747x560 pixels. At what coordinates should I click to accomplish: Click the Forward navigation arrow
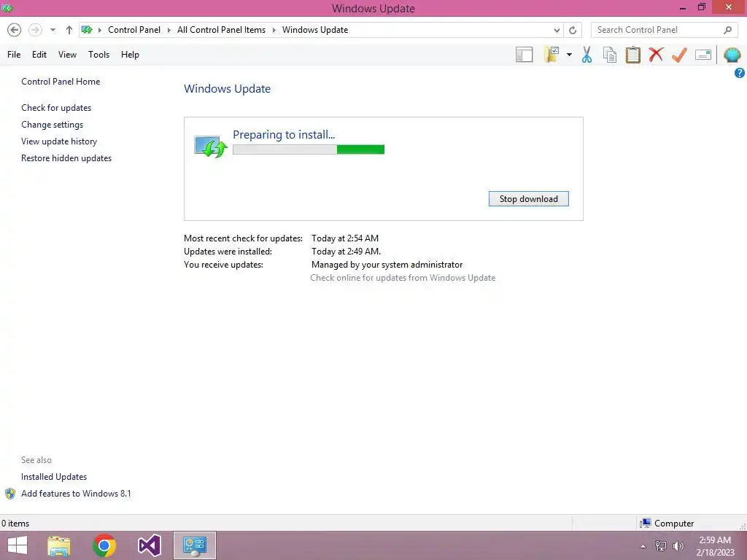click(x=35, y=30)
